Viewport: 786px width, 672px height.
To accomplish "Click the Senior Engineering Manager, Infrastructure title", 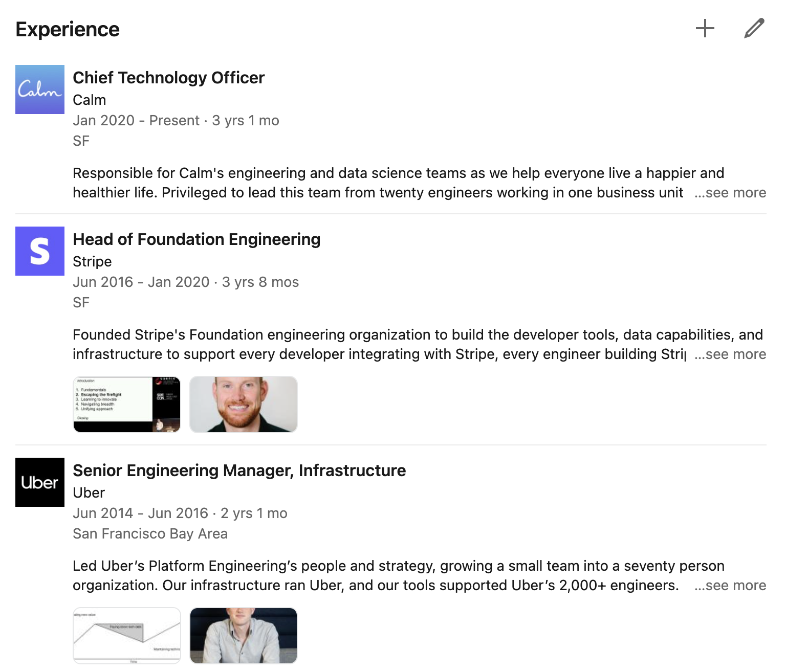I will [x=239, y=470].
